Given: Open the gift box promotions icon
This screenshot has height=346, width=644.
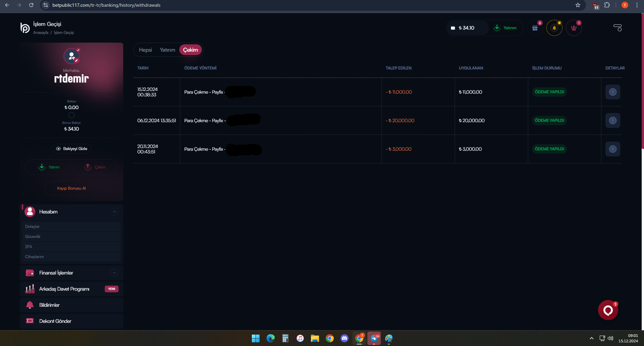Looking at the screenshot, I should [x=535, y=28].
